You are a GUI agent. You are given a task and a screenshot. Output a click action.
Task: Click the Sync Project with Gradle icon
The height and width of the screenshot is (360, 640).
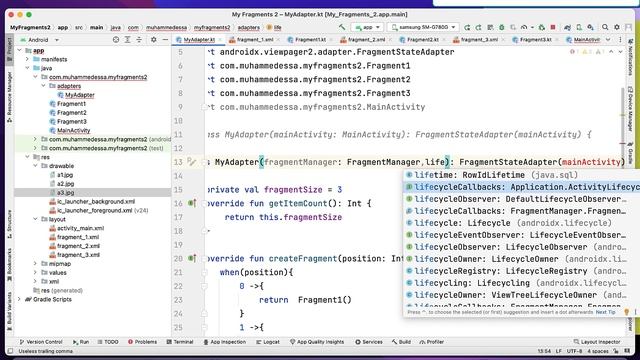click(567, 27)
